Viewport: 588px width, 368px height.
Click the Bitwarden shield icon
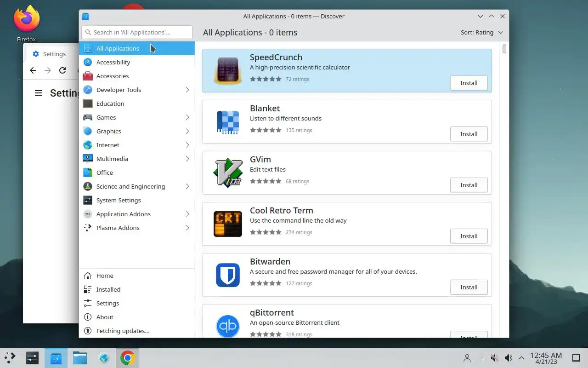pos(228,275)
